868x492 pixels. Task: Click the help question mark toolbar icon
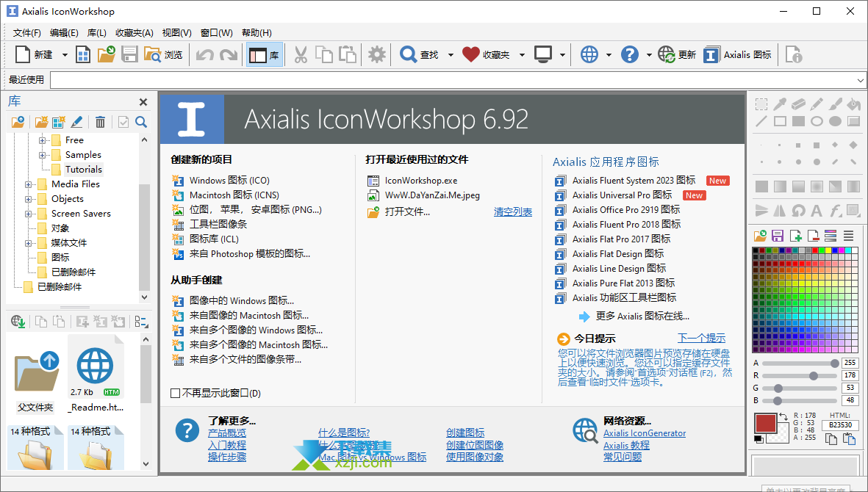point(629,55)
